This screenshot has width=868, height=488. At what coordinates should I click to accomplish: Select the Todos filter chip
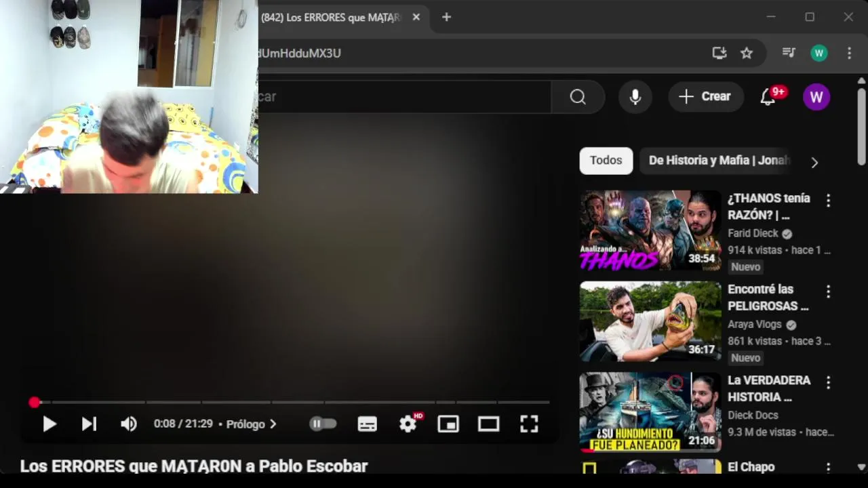606,161
